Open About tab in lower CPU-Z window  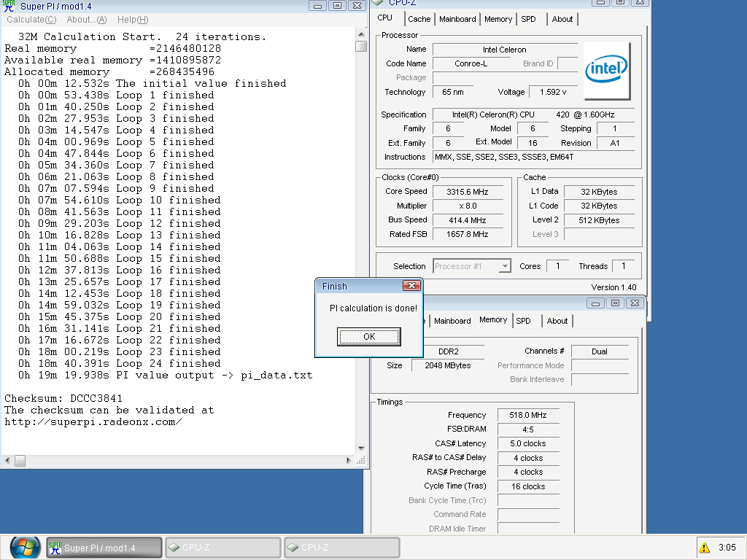pyautogui.click(x=557, y=321)
